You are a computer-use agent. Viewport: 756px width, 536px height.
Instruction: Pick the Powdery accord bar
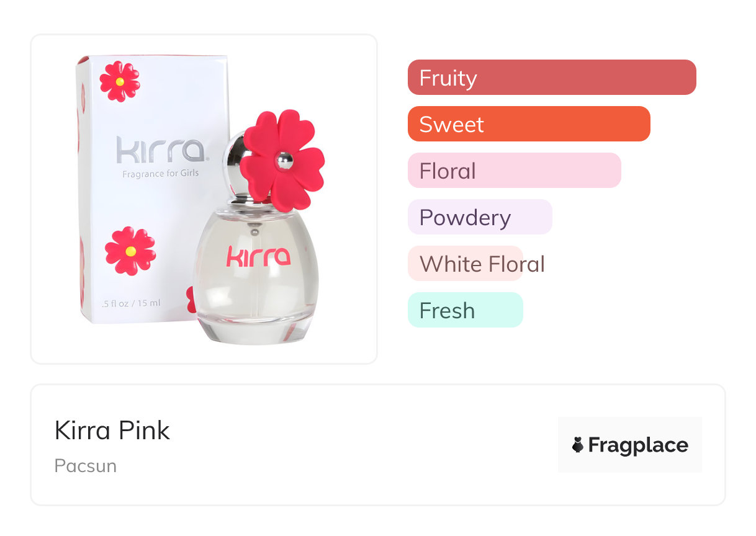(x=479, y=217)
